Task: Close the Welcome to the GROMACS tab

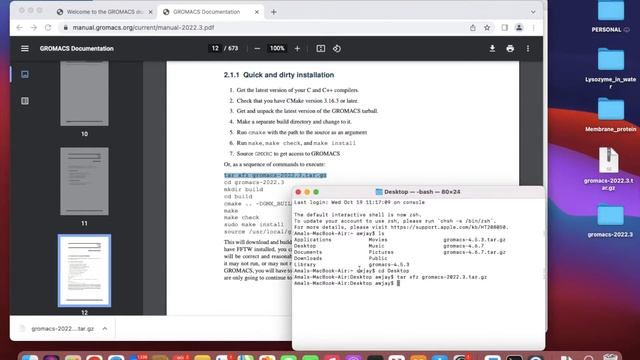Action: (150, 12)
